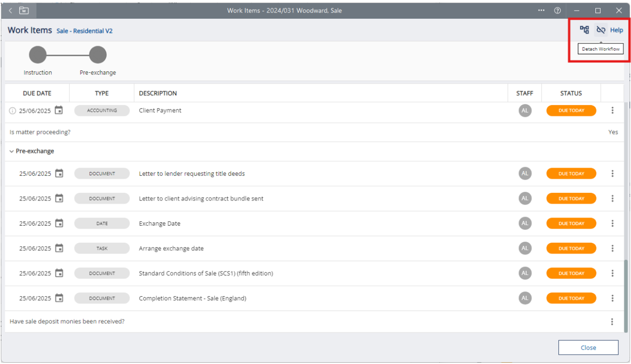Viewport: 631px width, 364px height.
Task: Open options menu for Completion Statement row
Action: coord(612,298)
